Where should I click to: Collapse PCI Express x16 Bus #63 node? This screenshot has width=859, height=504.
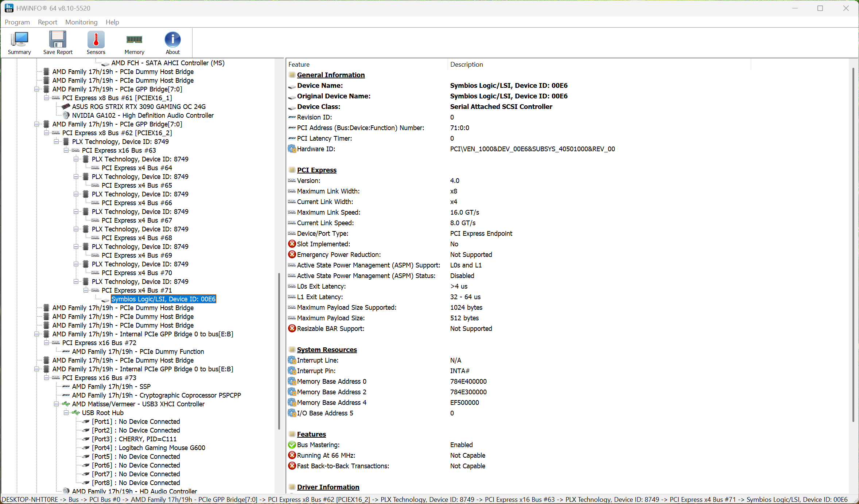(x=66, y=151)
